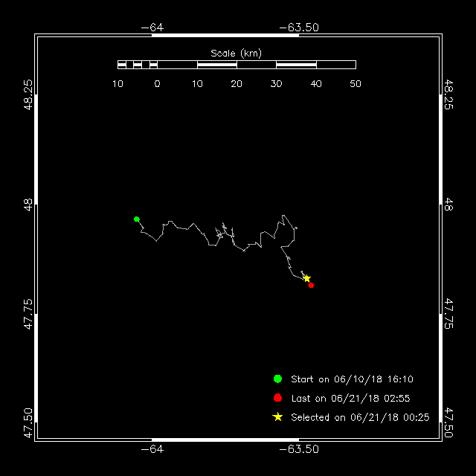Click the top '-64' longitude label
476x476 pixels.
pos(152,28)
